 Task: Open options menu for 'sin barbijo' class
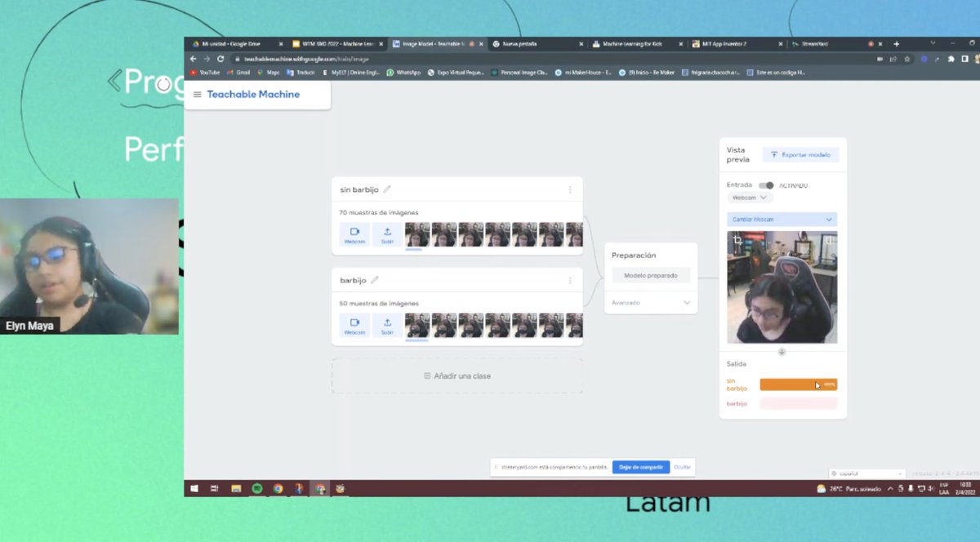click(570, 189)
